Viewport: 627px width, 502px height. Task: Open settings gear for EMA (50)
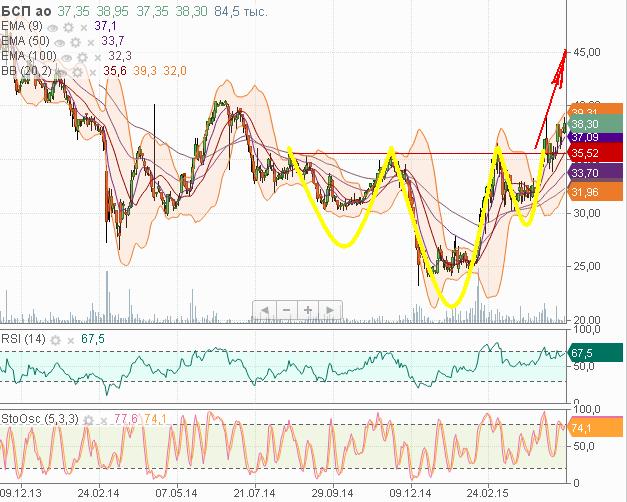(x=76, y=42)
